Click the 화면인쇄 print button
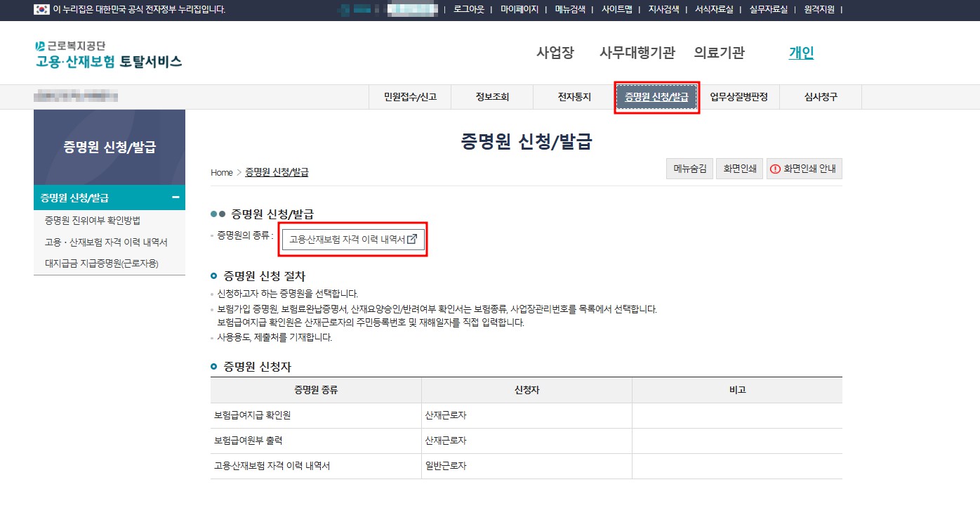Viewport: 980px width, 527px height. coord(739,169)
